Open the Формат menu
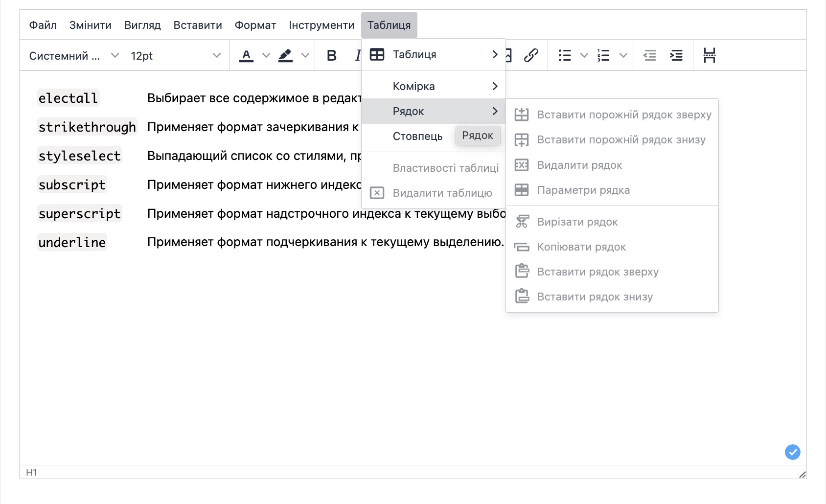This screenshot has width=826, height=504. (255, 25)
